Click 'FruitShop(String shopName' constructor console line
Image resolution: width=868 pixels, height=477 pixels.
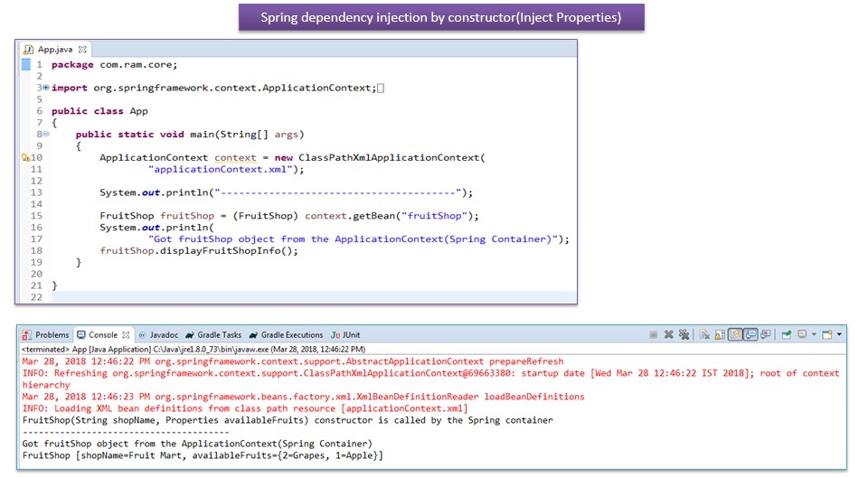click(x=288, y=420)
